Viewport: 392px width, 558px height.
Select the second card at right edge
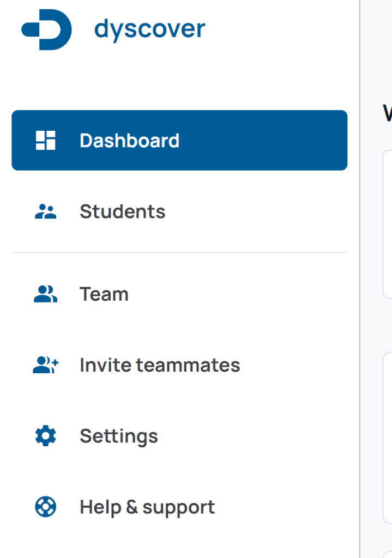pyautogui.click(x=388, y=438)
